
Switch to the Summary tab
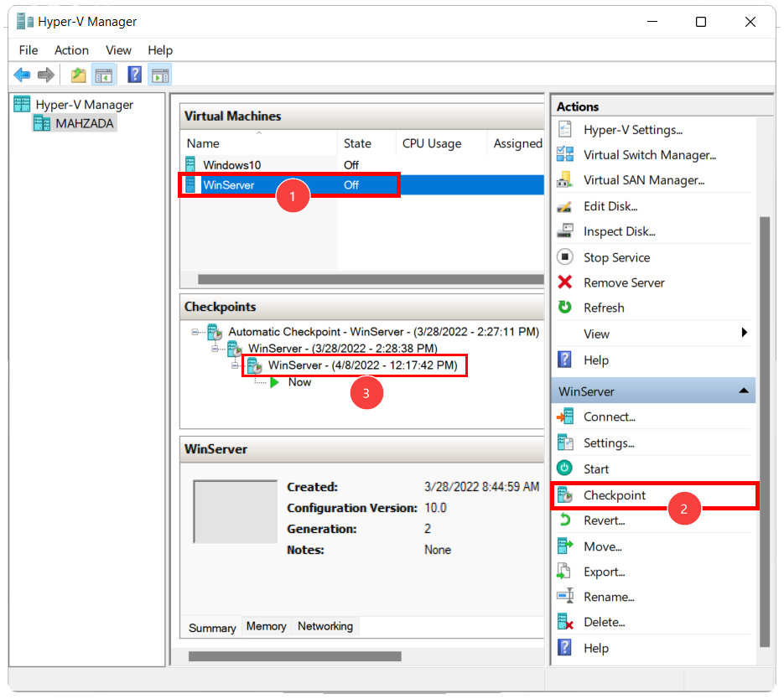pyautogui.click(x=212, y=628)
